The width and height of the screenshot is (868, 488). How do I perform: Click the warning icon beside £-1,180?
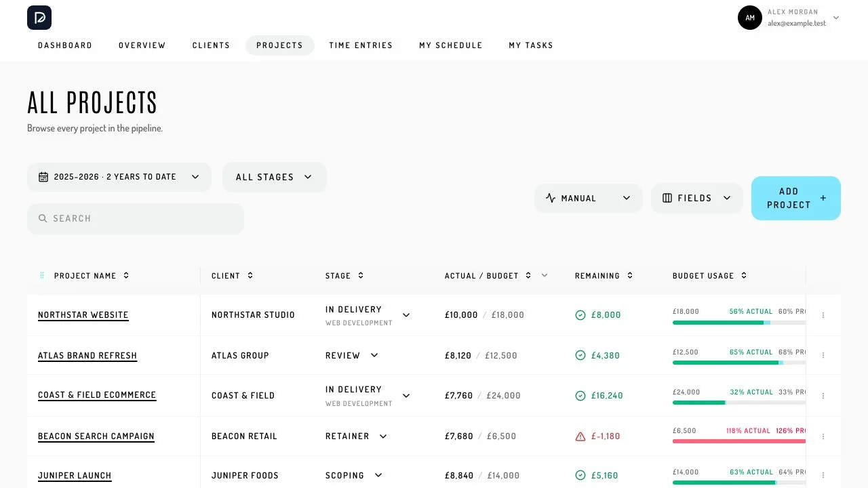click(x=580, y=436)
